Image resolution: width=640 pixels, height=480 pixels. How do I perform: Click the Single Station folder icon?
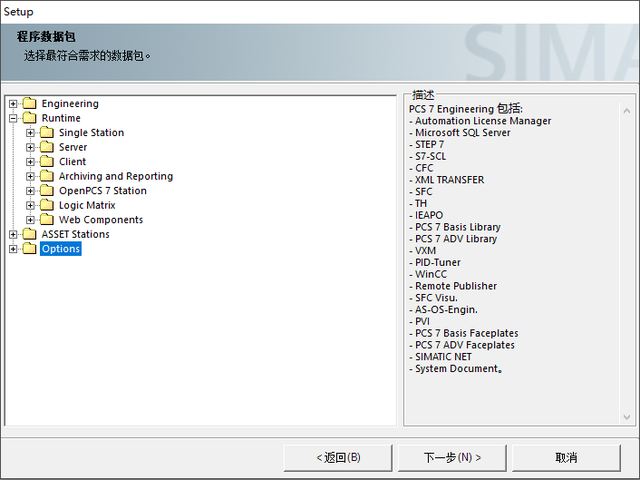coord(47,133)
